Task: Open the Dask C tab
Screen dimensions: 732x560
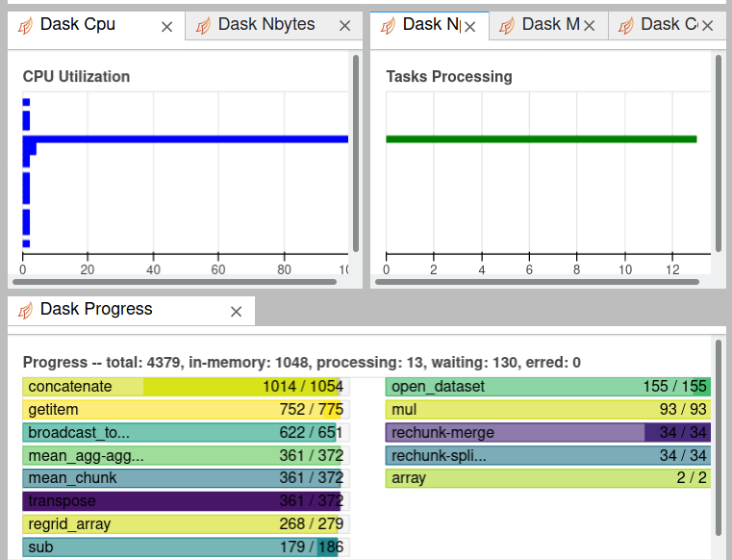Action: coord(668,25)
